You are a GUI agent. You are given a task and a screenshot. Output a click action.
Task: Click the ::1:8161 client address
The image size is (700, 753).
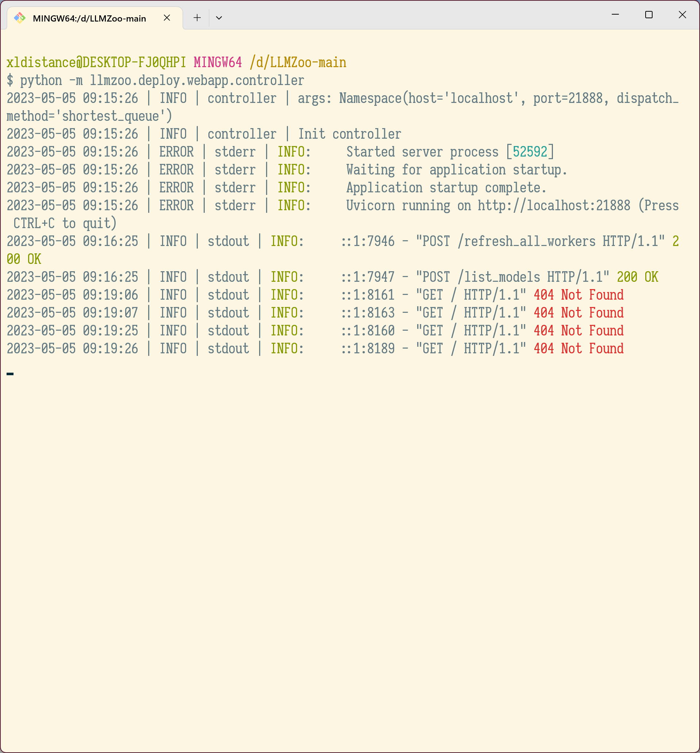[x=368, y=295]
